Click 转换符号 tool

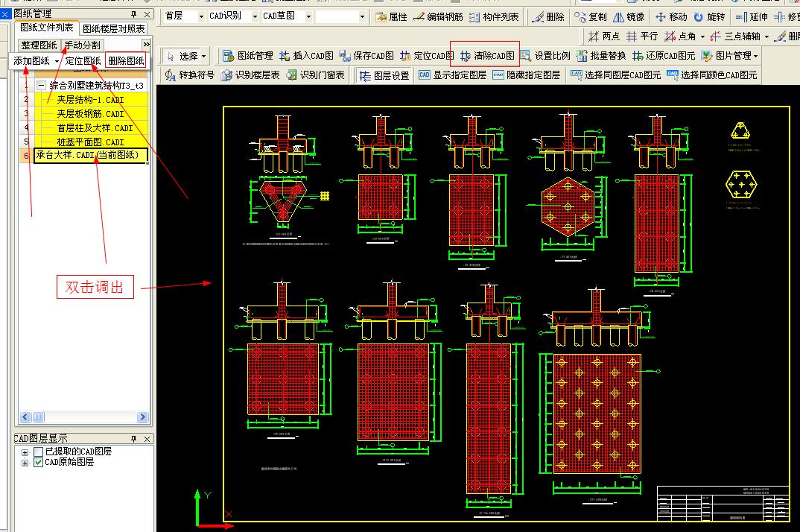(189, 75)
